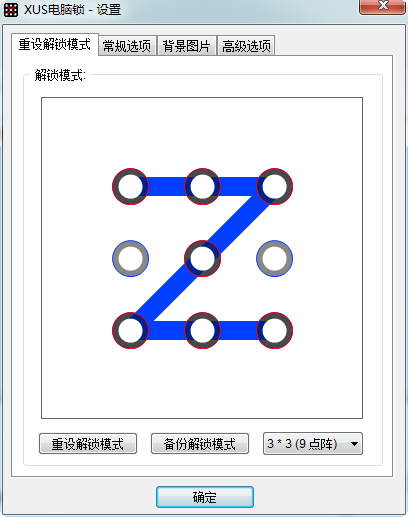
Task: Open the 3 * 3 (9 点阵) grid size dropdown
Action: (313, 444)
